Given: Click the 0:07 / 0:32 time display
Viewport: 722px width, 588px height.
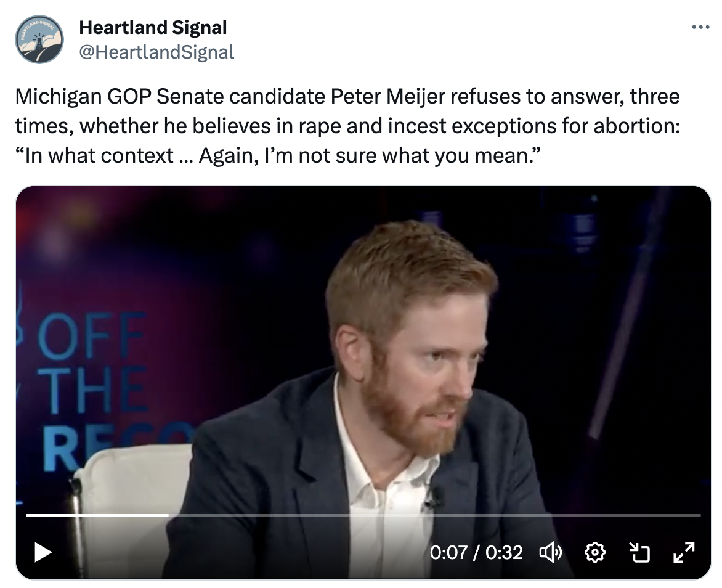Looking at the screenshot, I should coord(476,552).
